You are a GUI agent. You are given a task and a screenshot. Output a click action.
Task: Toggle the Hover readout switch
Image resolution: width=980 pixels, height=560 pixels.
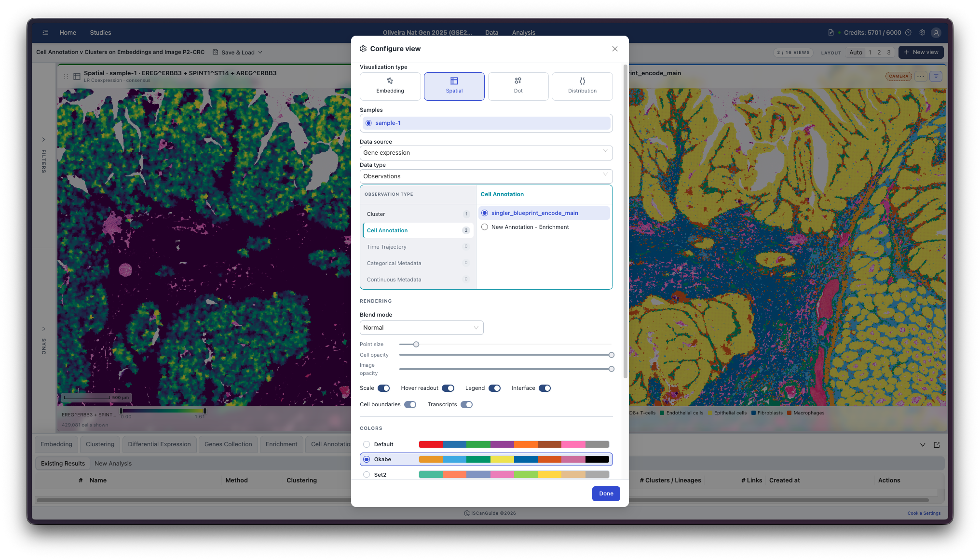click(x=448, y=388)
